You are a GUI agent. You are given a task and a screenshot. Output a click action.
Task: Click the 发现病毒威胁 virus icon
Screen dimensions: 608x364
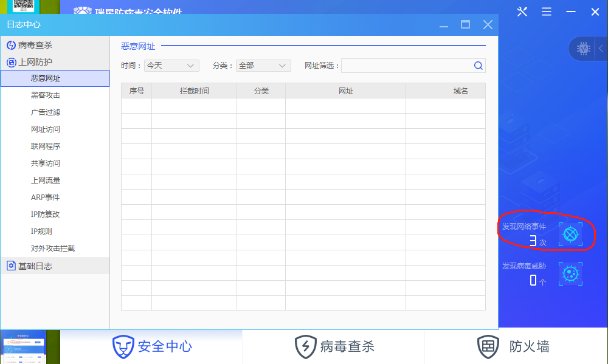coord(570,273)
